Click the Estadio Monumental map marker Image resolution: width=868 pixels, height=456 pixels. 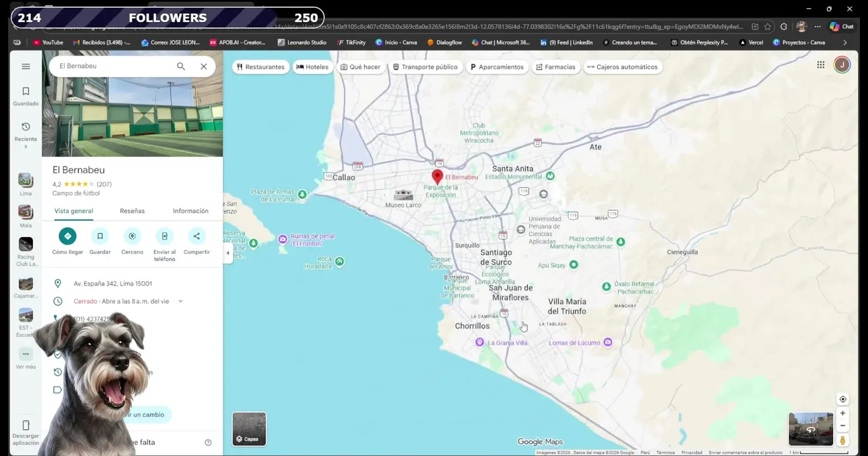pyautogui.click(x=550, y=176)
